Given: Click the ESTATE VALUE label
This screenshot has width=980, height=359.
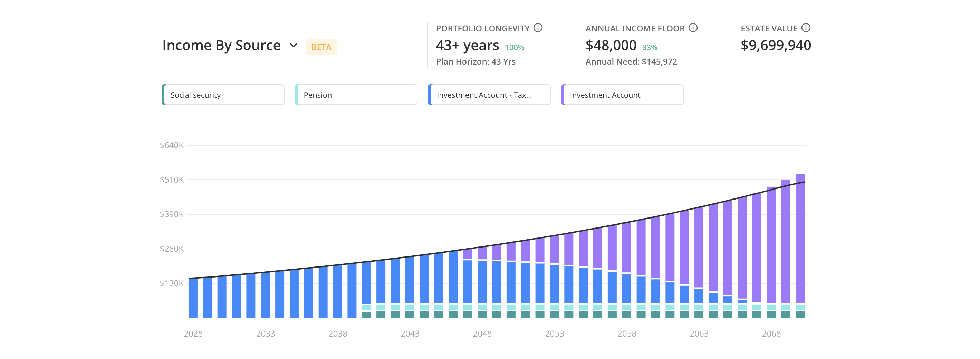Looking at the screenshot, I should (x=769, y=29).
